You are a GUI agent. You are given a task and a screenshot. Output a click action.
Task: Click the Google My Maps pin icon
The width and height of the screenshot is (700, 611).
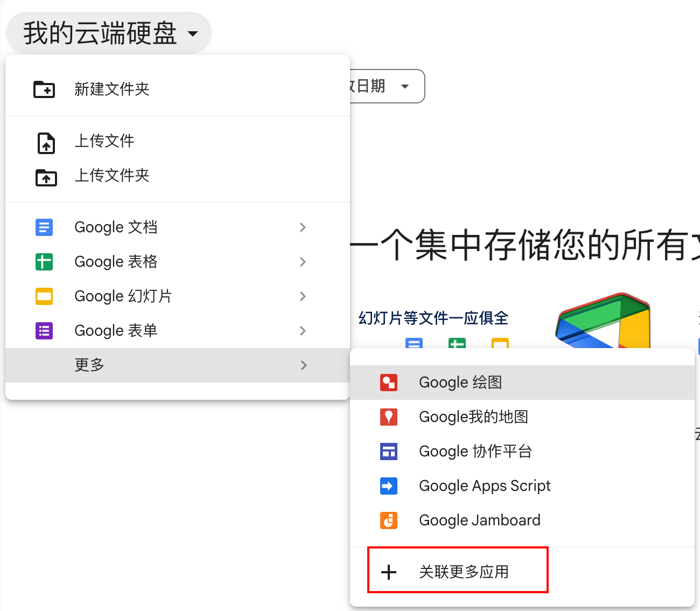pos(389,417)
